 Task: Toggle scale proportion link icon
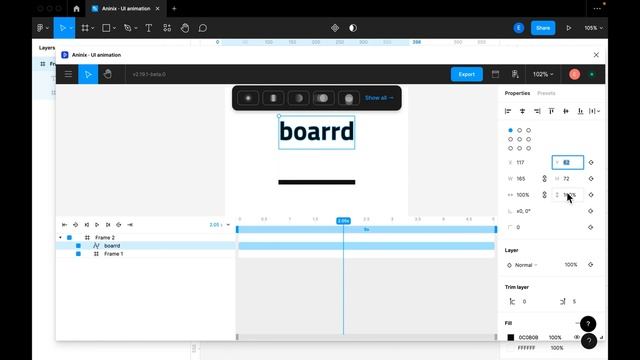[x=544, y=195]
